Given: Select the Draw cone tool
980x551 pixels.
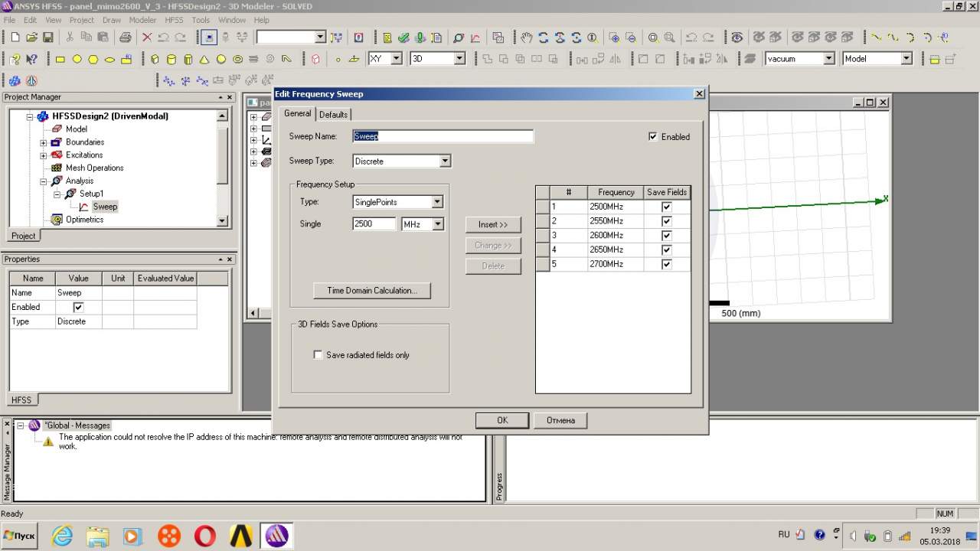Looking at the screenshot, I should 204,59.
